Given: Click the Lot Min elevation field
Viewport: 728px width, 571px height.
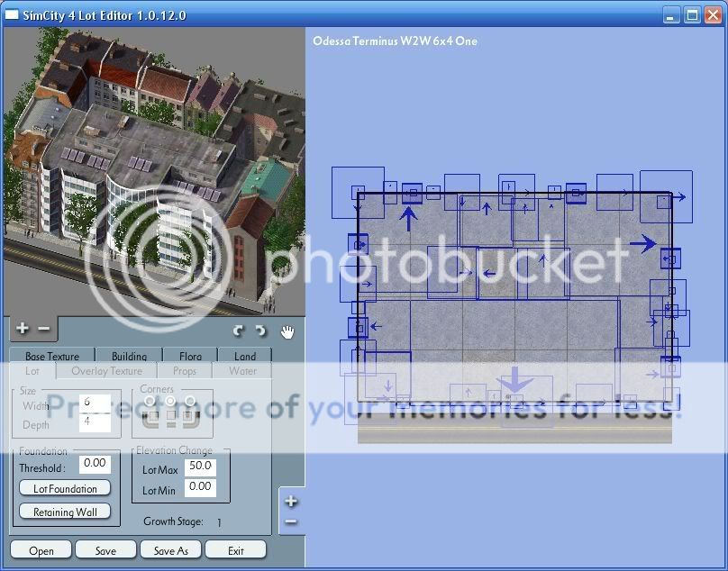Looking at the screenshot, I should 200,487.
